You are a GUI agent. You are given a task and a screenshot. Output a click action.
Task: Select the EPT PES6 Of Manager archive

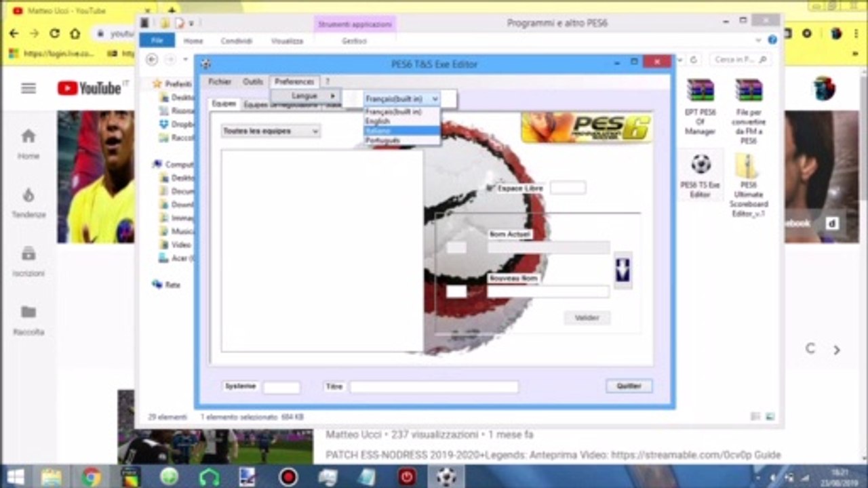pos(700,106)
